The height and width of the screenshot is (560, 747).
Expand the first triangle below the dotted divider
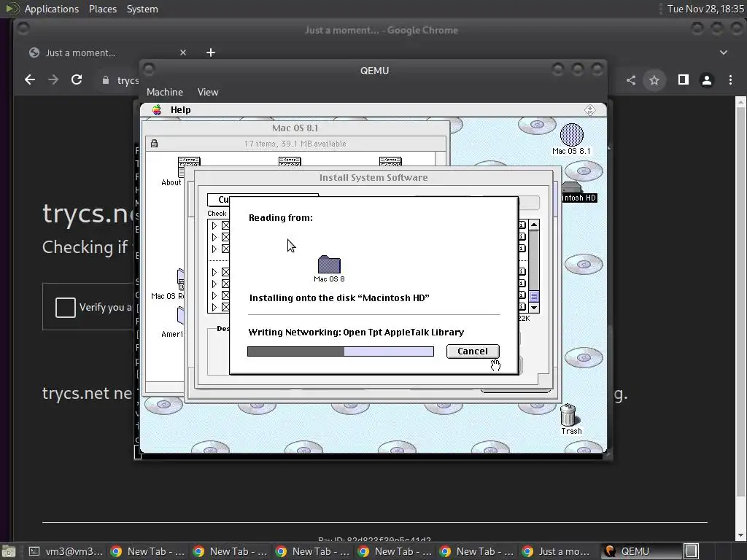[x=214, y=272]
